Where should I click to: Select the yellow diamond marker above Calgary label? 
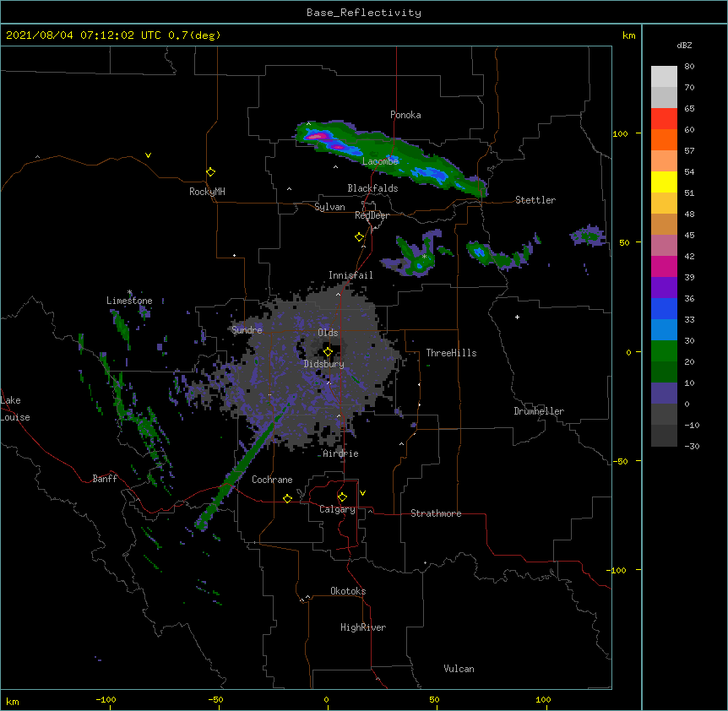pyautogui.click(x=342, y=497)
